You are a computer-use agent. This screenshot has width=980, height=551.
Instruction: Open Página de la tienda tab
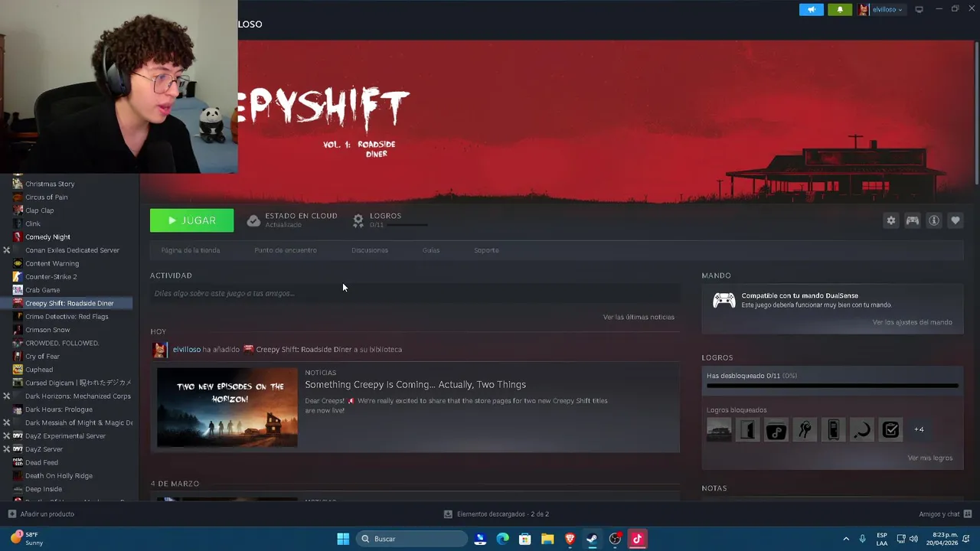pyautogui.click(x=191, y=250)
